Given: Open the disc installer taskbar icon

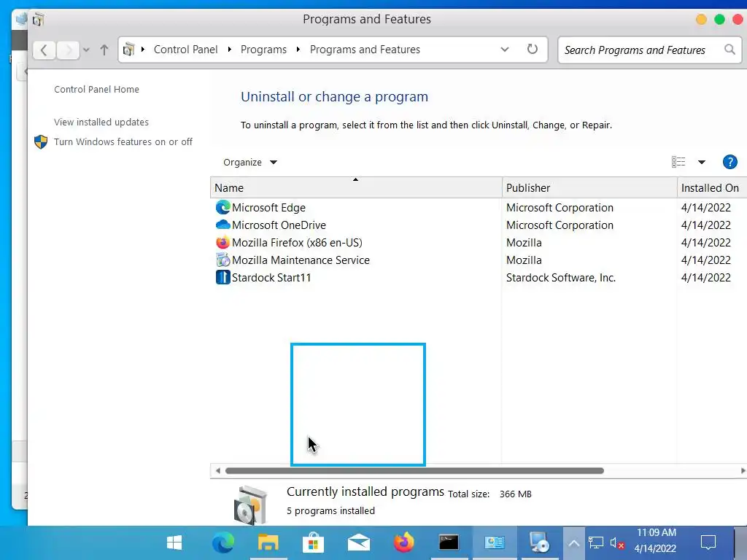Looking at the screenshot, I should (x=539, y=542).
